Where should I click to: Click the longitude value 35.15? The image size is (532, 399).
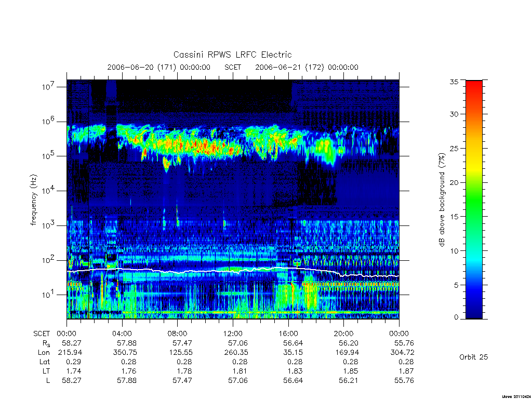293,353
